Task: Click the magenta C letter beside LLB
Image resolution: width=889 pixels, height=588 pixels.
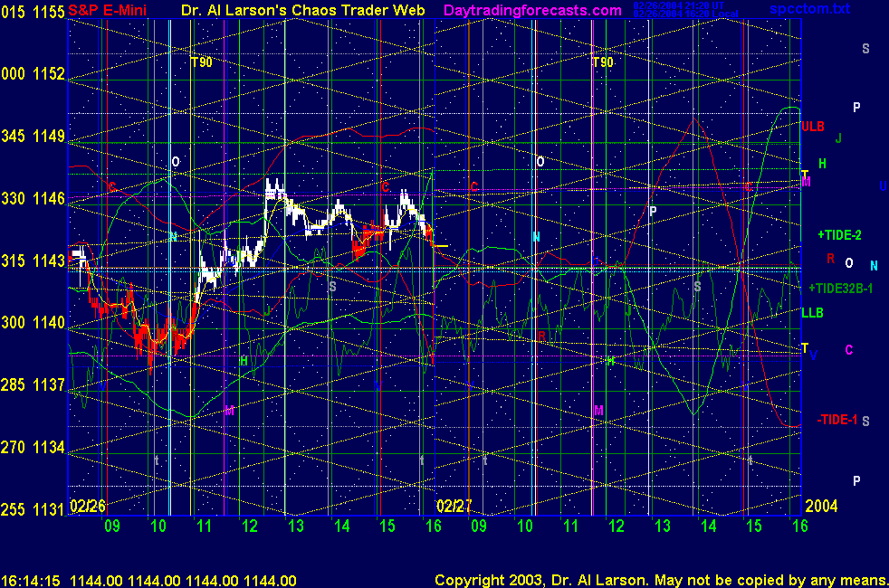Action: click(849, 349)
